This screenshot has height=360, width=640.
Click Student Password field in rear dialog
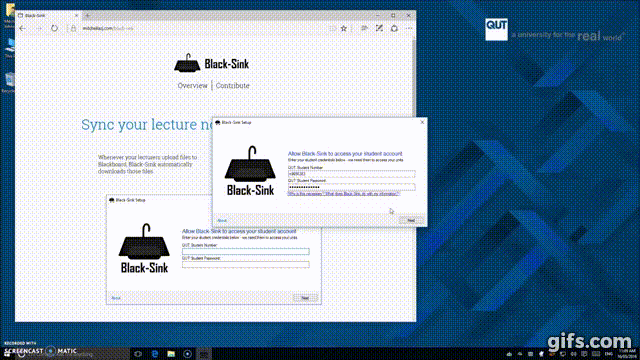[x=245, y=264]
